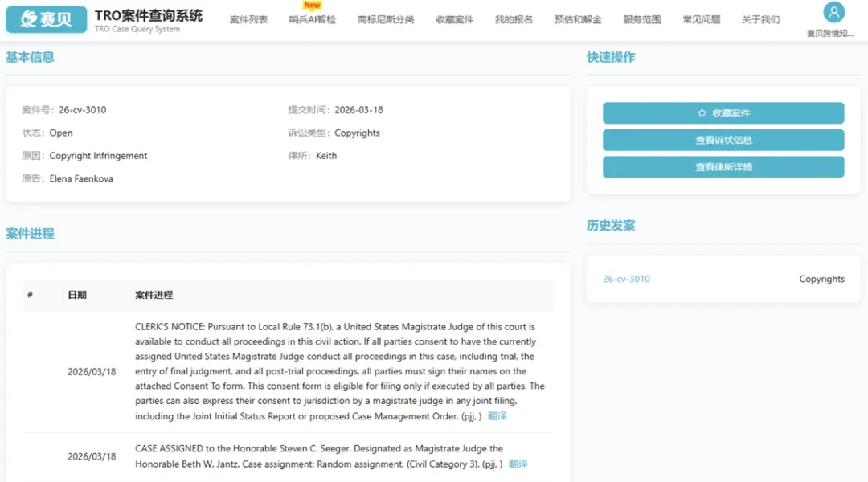Select case number 26-cv-3010 in 基本信息
This screenshot has height=482, width=868.
click(x=83, y=109)
